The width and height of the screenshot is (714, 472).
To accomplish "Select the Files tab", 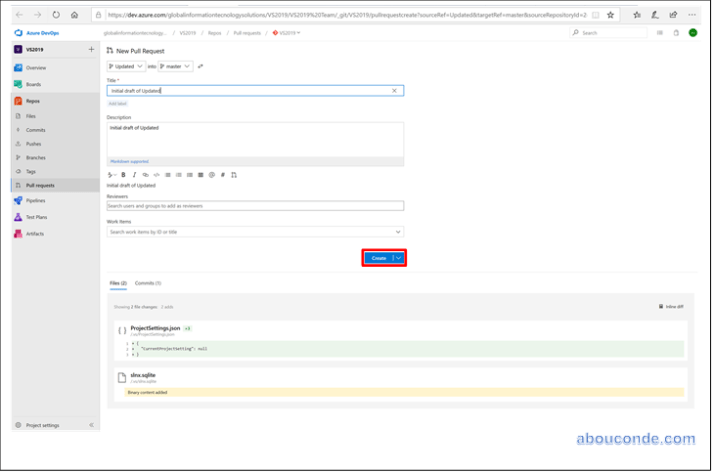I will tap(118, 283).
